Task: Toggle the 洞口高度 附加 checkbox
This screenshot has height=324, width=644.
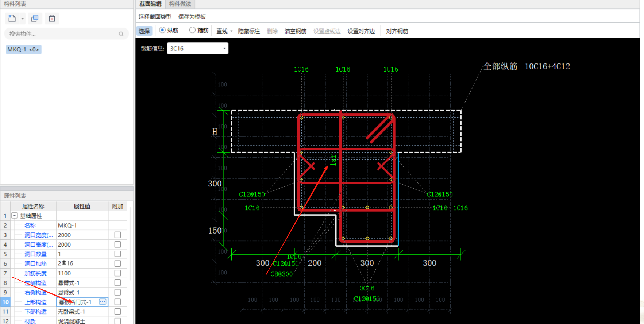Action: [x=117, y=244]
